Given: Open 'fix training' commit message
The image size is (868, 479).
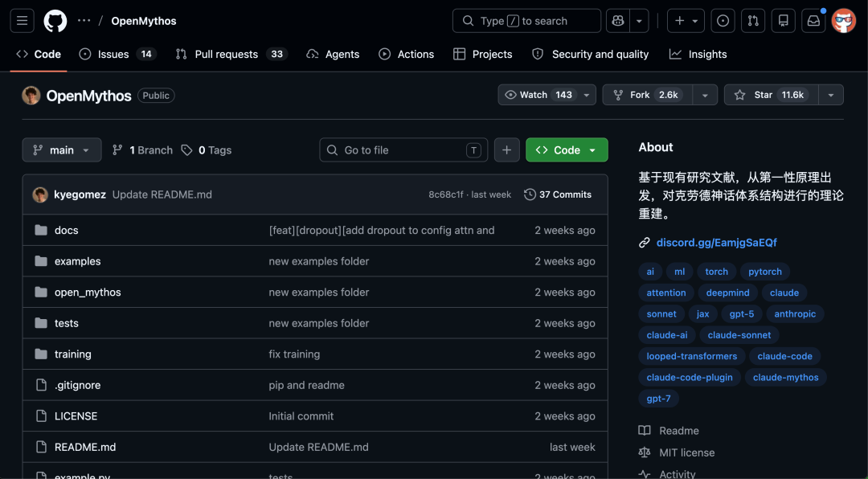Looking at the screenshot, I should click(x=294, y=354).
